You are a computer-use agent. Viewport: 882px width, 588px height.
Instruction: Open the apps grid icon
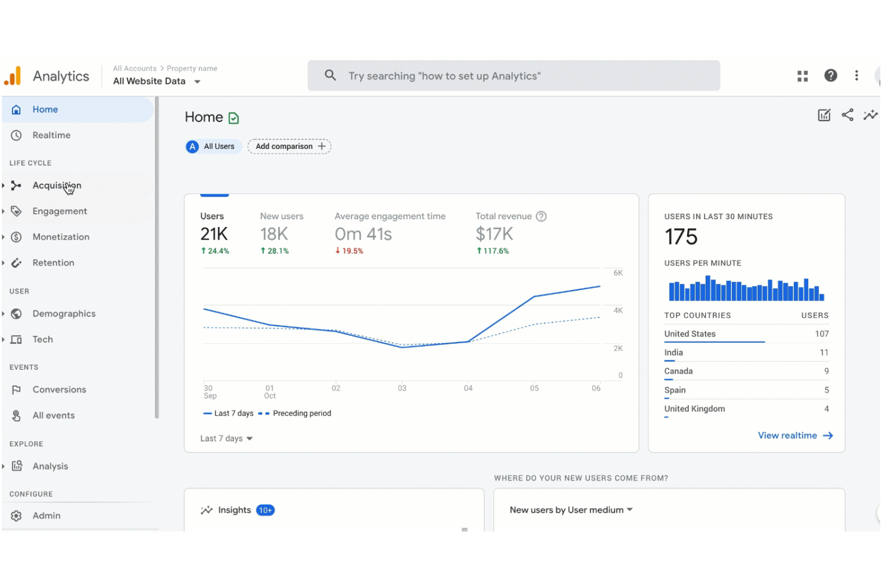(x=803, y=76)
